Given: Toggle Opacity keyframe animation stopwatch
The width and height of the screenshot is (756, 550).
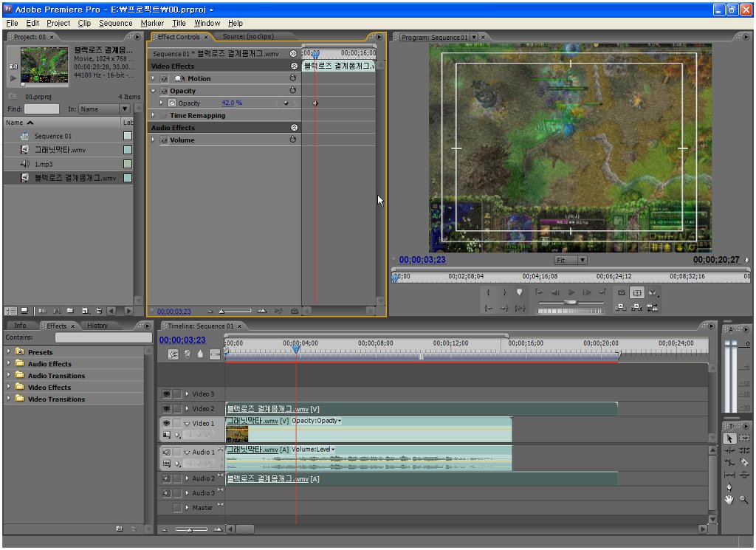Looking at the screenshot, I should coord(172,103).
